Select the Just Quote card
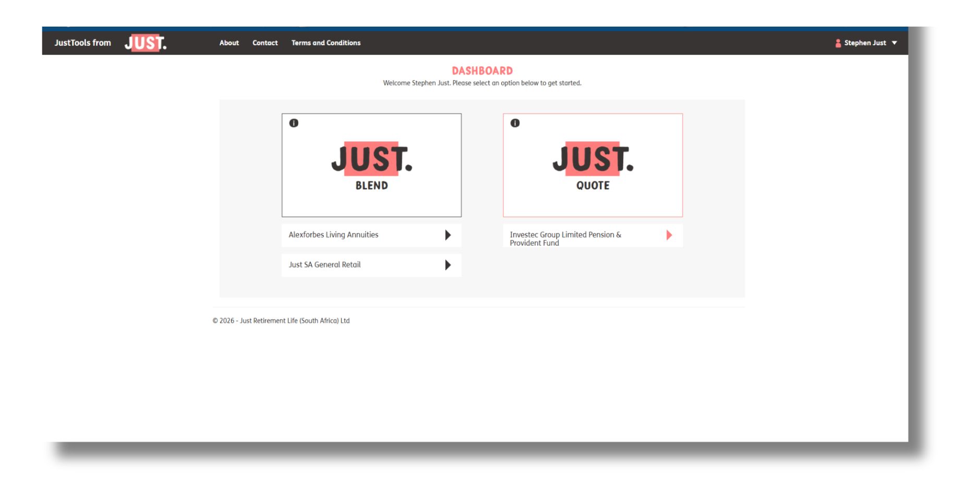This screenshot has width=980, height=502. pos(592,165)
